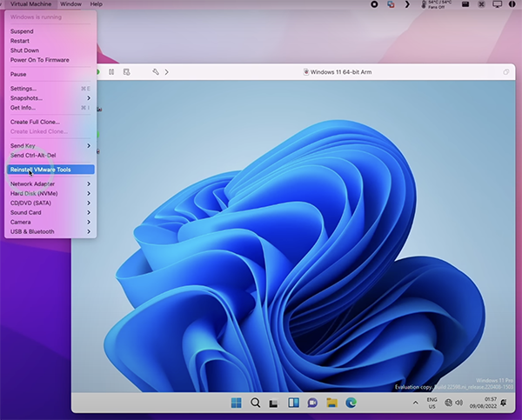Open the notifications bell icon
The height and width of the screenshot is (420, 522).
504,403
